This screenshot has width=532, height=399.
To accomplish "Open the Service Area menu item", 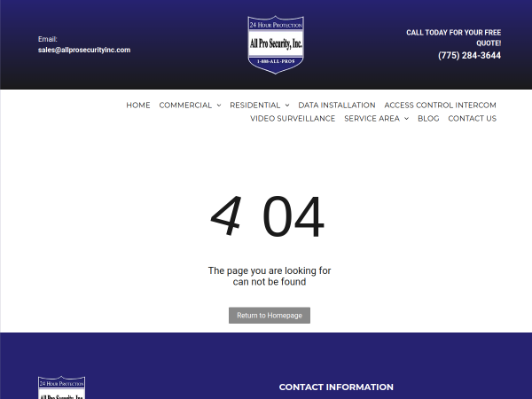I will 372,119.
